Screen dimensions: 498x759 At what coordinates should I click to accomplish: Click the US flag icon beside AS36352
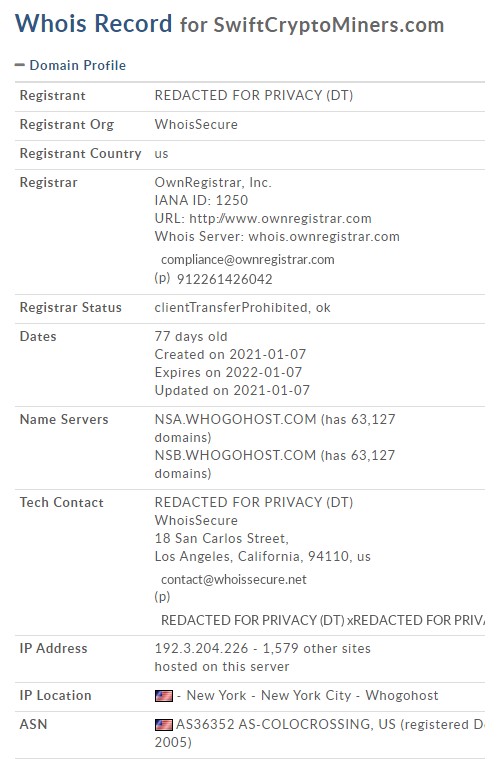point(164,725)
